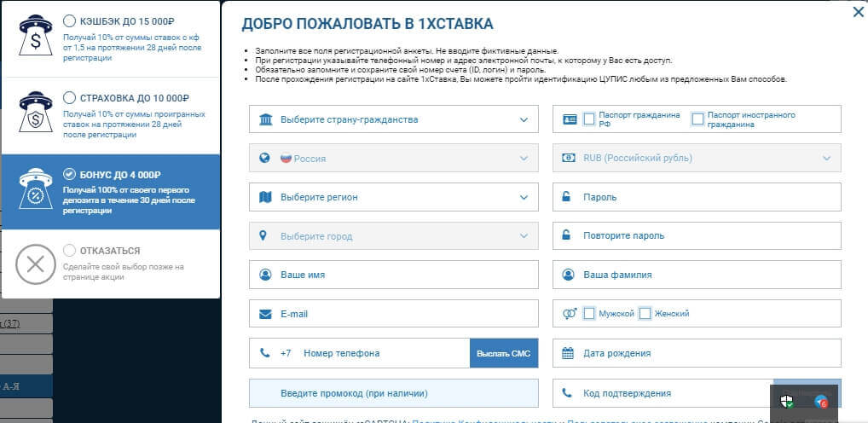Click the refuse X circle icon

(x=36, y=264)
